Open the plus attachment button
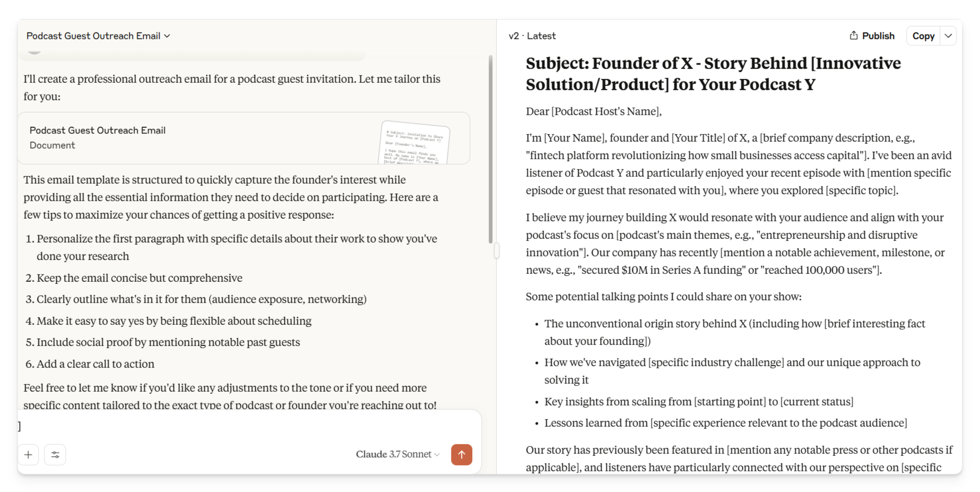Image resolution: width=980 pixels, height=492 pixels. pos(29,454)
